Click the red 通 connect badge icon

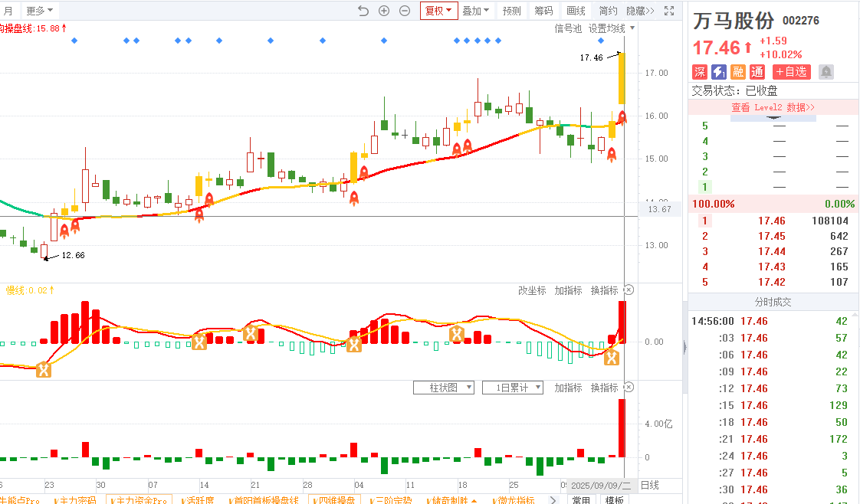click(757, 72)
